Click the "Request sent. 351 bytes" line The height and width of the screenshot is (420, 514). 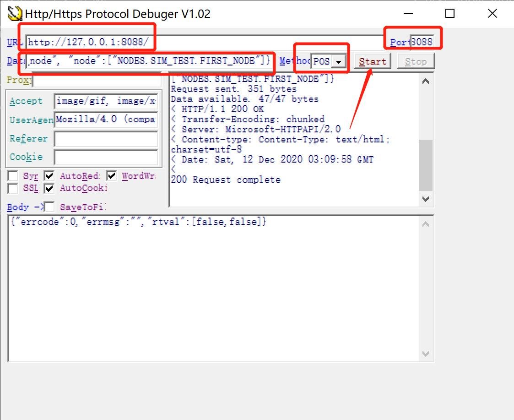(x=233, y=89)
